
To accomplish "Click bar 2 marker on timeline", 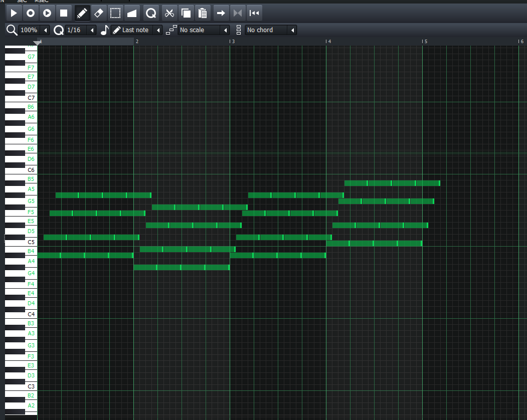I will click(137, 41).
